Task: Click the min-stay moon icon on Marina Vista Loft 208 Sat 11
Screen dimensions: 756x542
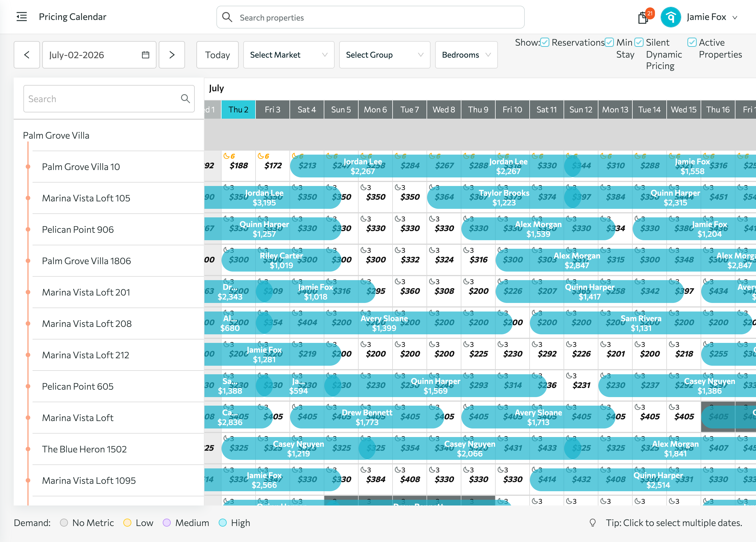Action: point(535,313)
